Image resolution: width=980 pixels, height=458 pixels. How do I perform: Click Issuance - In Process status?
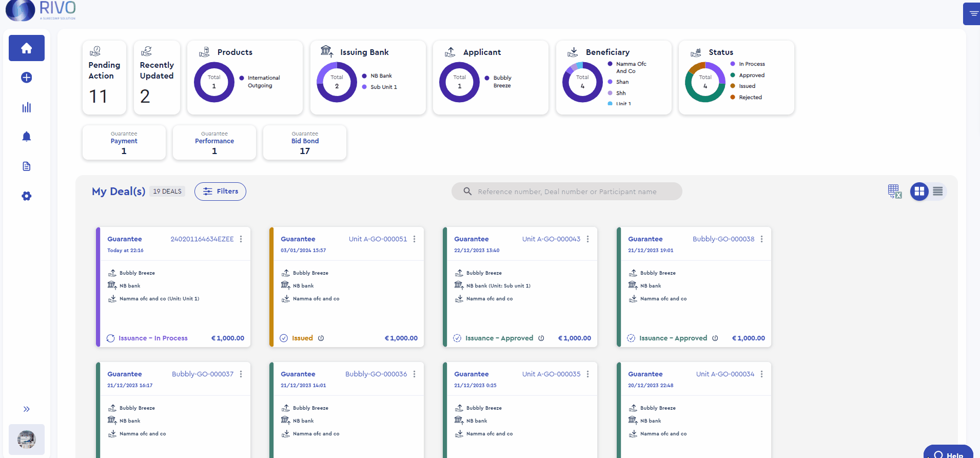click(153, 338)
